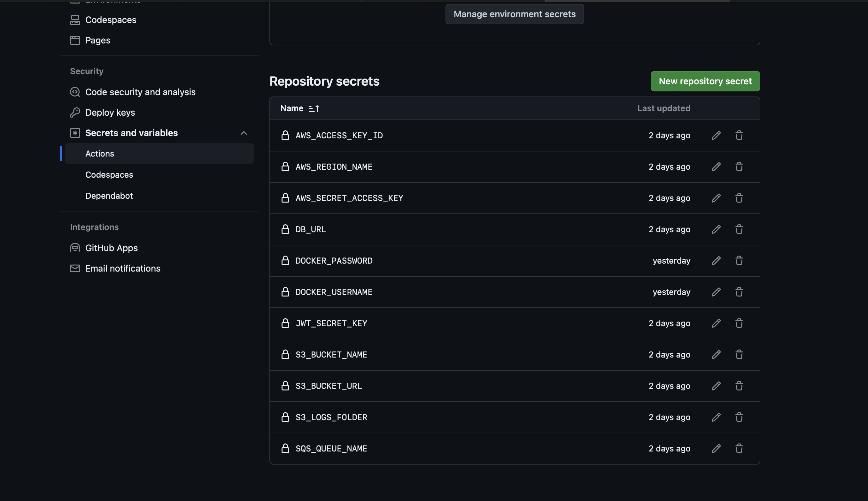Select the Actions menu item
Image resolution: width=868 pixels, height=501 pixels.
(99, 153)
